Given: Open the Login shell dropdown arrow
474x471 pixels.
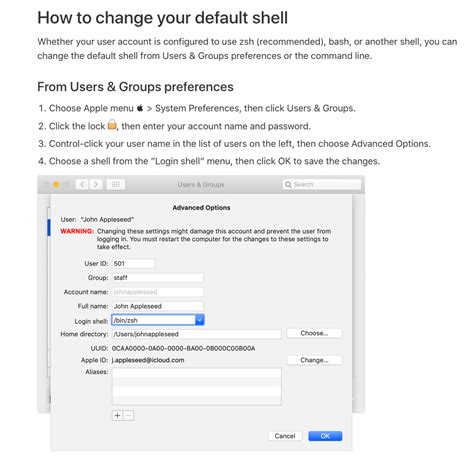Looking at the screenshot, I should pos(199,320).
